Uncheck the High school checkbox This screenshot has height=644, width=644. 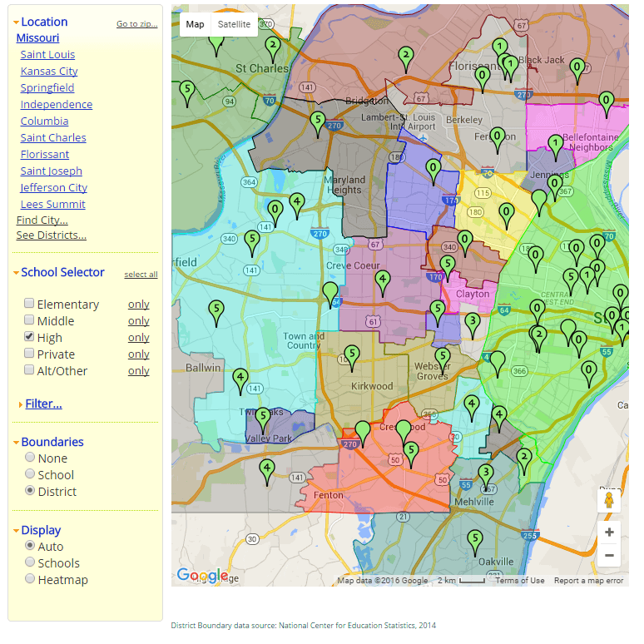point(30,337)
